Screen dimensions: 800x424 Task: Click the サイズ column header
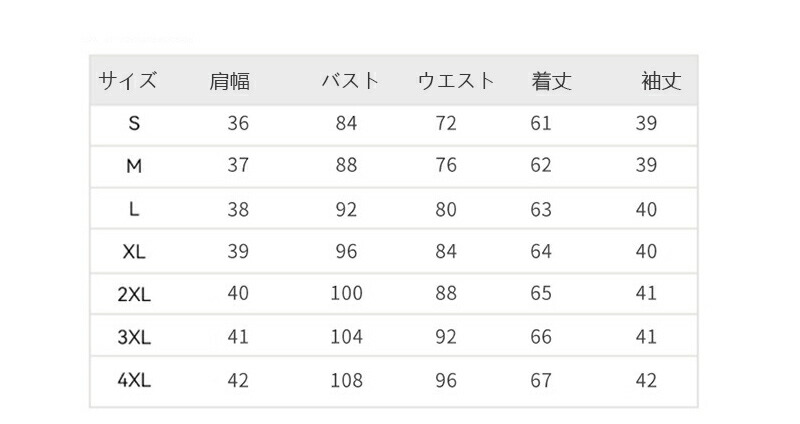point(127,81)
